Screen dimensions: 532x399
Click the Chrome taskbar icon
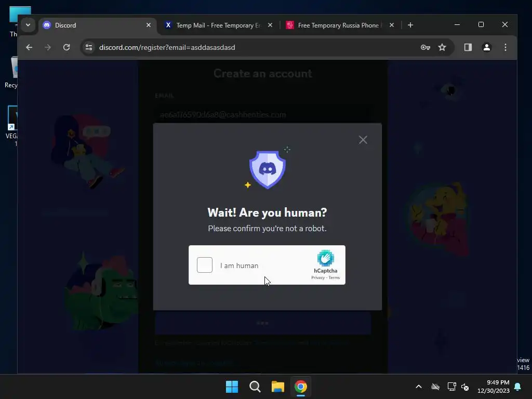(301, 387)
